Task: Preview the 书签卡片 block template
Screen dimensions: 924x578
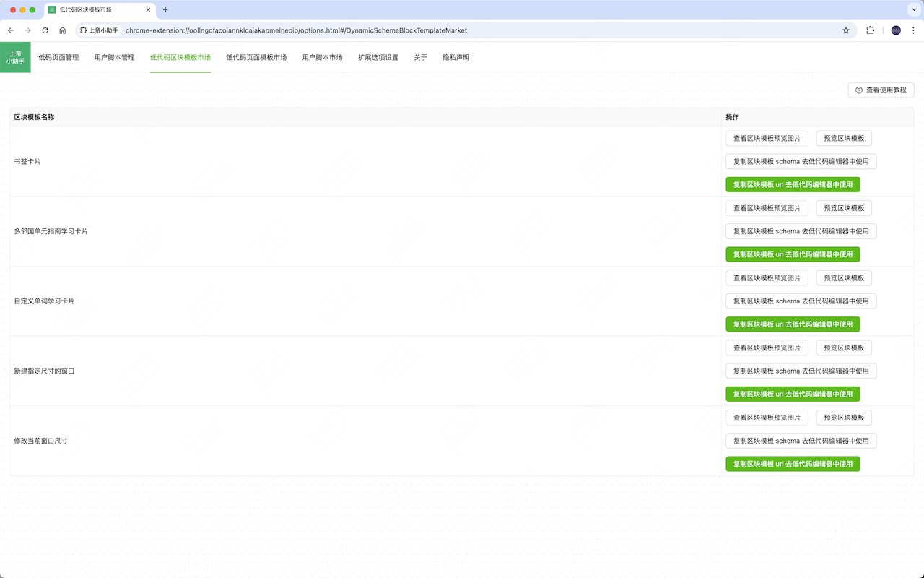Action: [844, 138]
